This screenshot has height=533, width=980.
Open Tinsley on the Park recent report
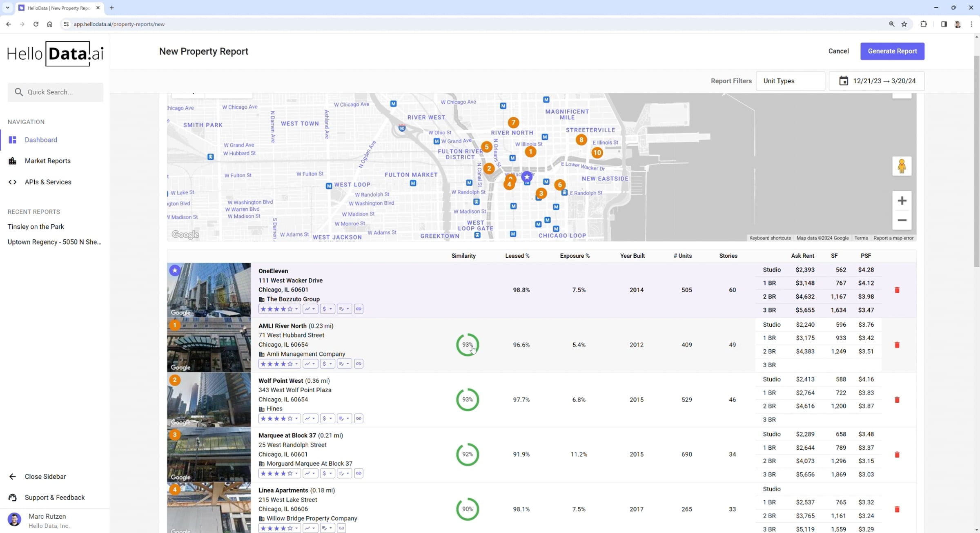[x=36, y=227]
